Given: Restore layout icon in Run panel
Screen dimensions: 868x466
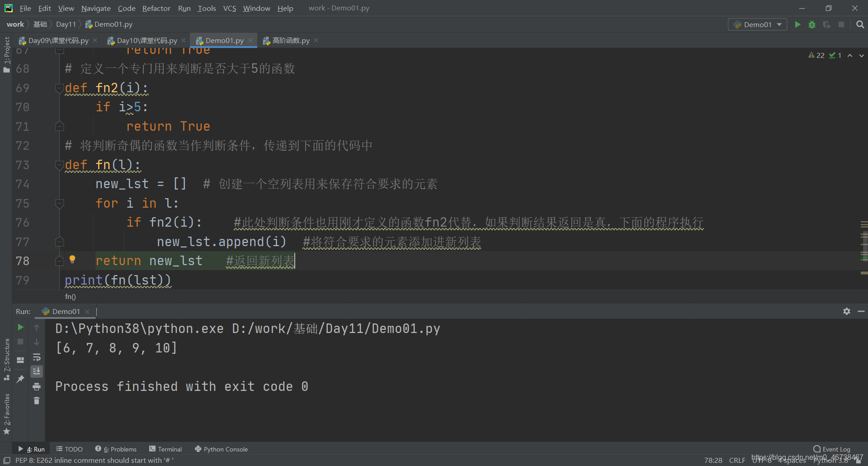Looking at the screenshot, I should (x=20, y=360).
